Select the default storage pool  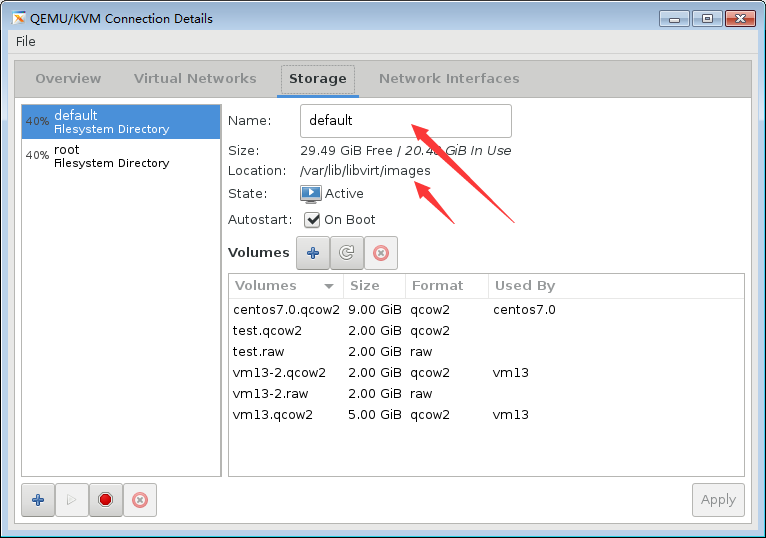pyautogui.click(x=121, y=122)
